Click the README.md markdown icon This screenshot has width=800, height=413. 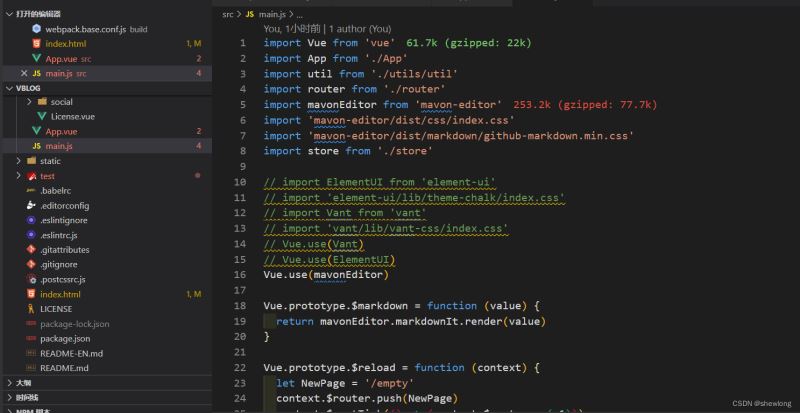31,368
